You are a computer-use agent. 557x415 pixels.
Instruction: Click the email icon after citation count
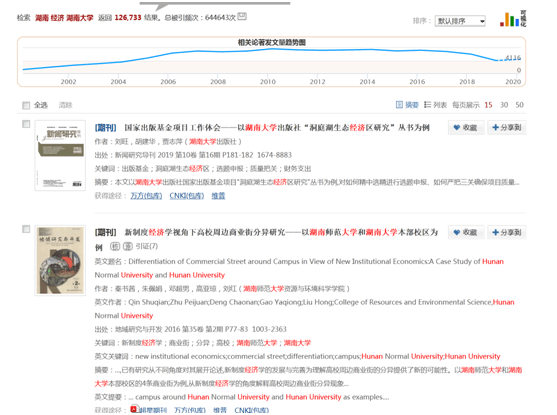[x=242, y=16]
